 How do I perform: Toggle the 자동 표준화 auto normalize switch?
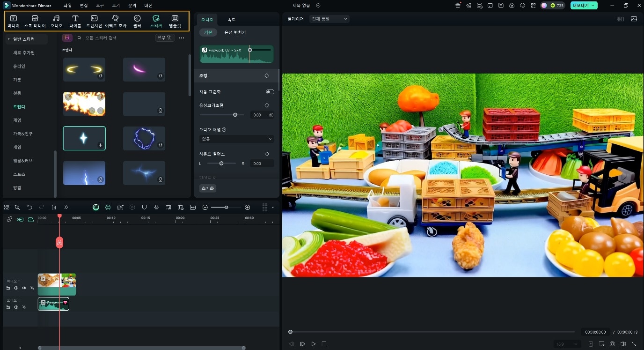(x=270, y=92)
